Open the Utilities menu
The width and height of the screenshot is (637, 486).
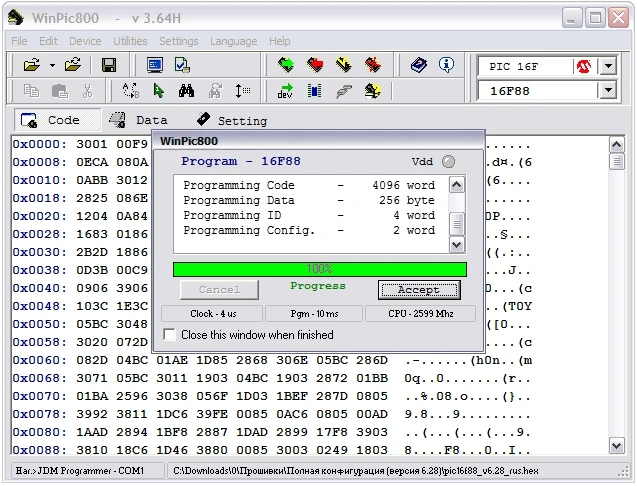coord(130,41)
